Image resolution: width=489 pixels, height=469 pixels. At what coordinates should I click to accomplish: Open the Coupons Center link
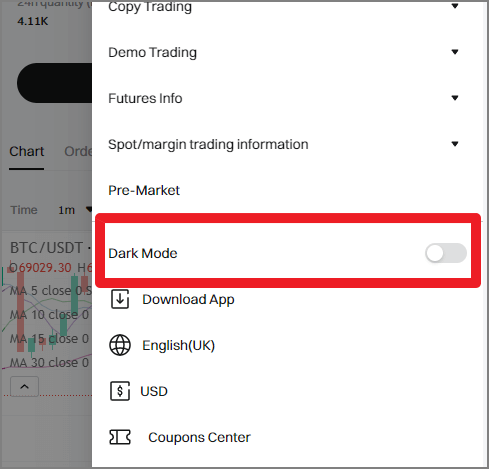199,437
